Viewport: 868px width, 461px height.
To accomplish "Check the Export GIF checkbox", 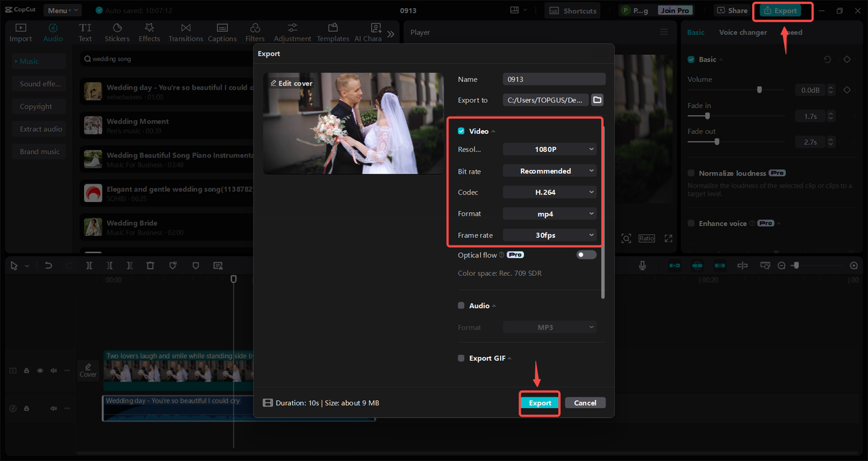I will click(461, 358).
